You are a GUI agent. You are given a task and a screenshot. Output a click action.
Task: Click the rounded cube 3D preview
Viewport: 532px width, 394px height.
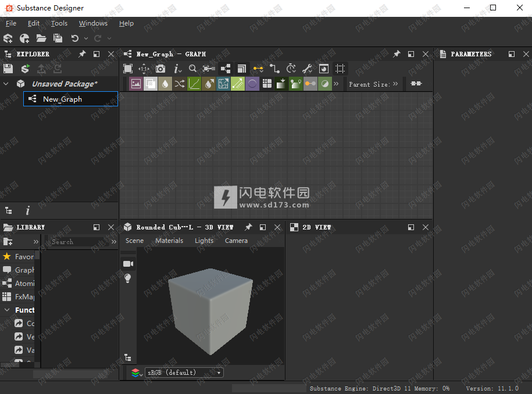click(x=210, y=311)
